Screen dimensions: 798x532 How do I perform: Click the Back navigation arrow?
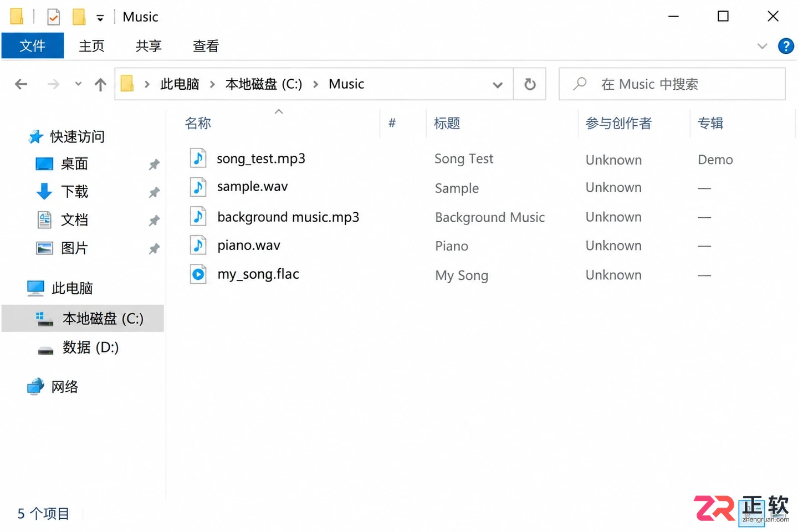21,84
